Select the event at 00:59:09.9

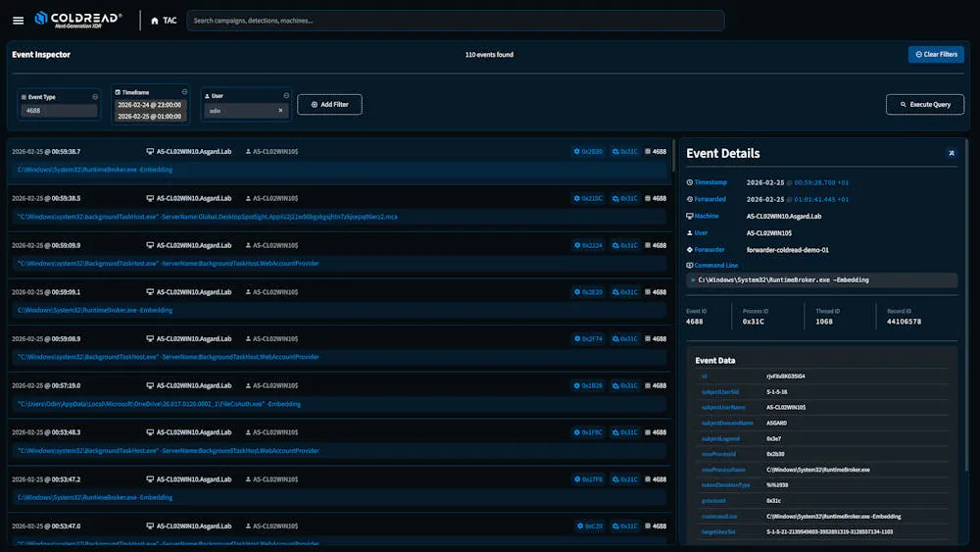pos(339,255)
